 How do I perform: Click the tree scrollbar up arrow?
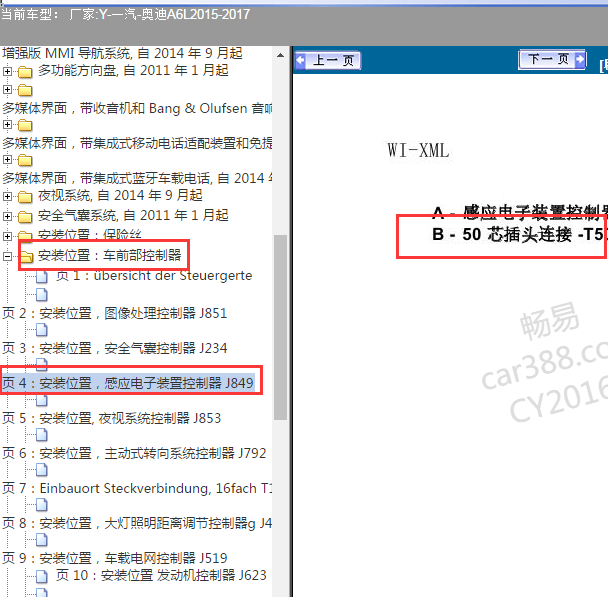pyautogui.click(x=280, y=55)
